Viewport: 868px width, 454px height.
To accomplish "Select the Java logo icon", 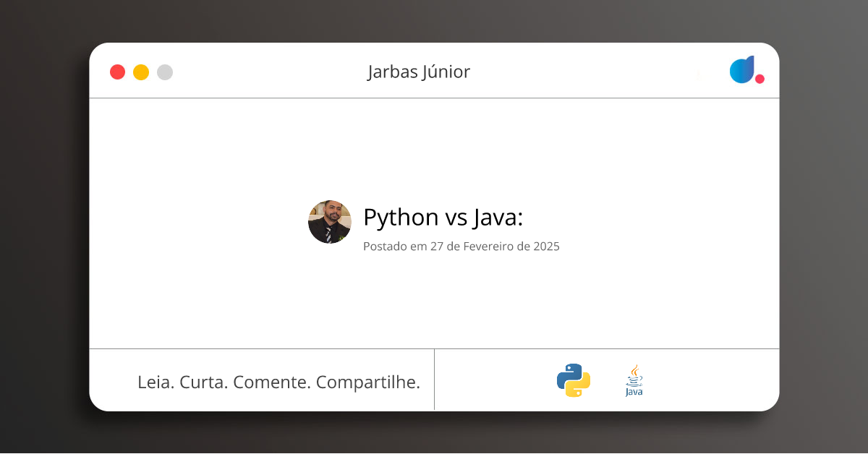I will click(634, 379).
